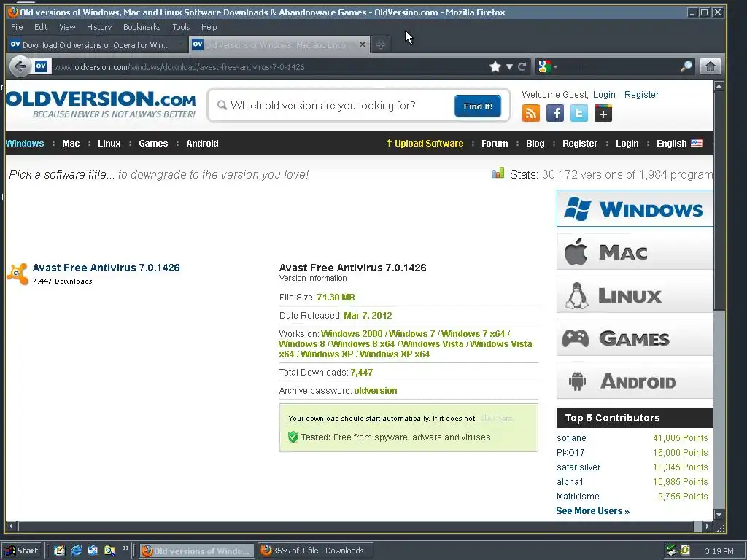Open the Tools menu
The image size is (747, 560).
point(181,27)
